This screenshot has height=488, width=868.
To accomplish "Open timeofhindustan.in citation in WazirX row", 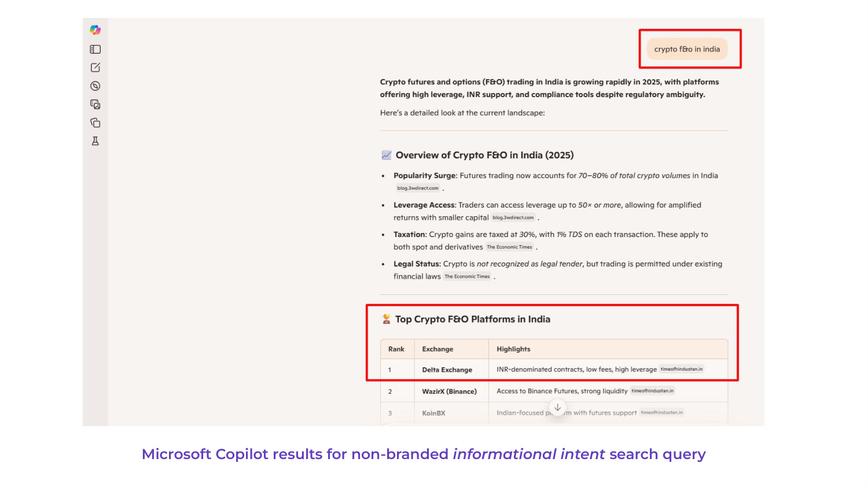I will coord(652,391).
